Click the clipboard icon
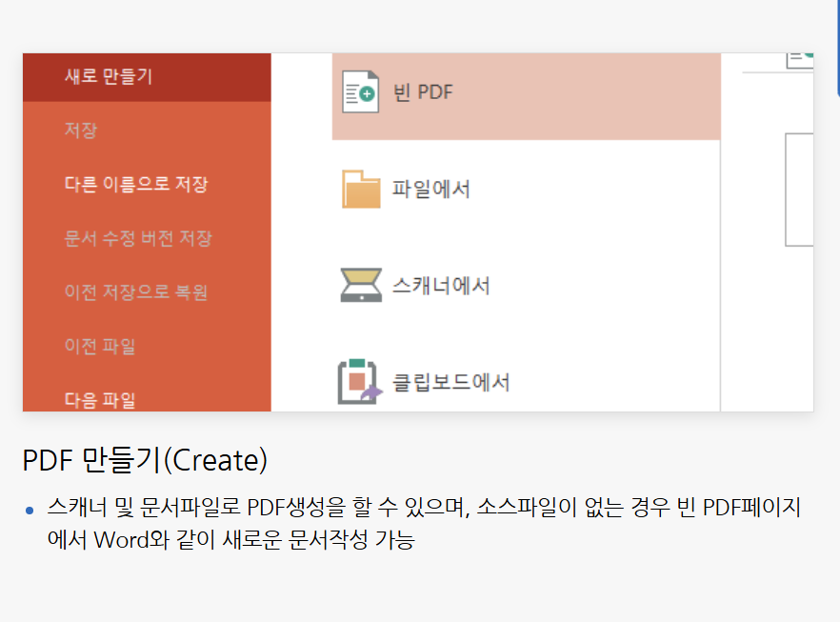 (360, 381)
